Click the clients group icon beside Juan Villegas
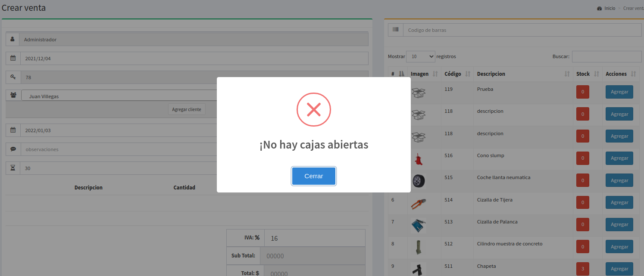This screenshot has width=644, height=276. coord(13,95)
